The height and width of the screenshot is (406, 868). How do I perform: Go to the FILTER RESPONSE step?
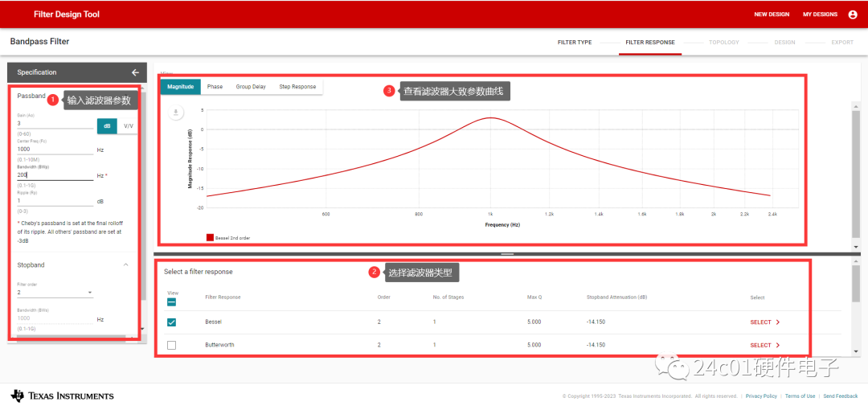pyautogui.click(x=650, y=43)
